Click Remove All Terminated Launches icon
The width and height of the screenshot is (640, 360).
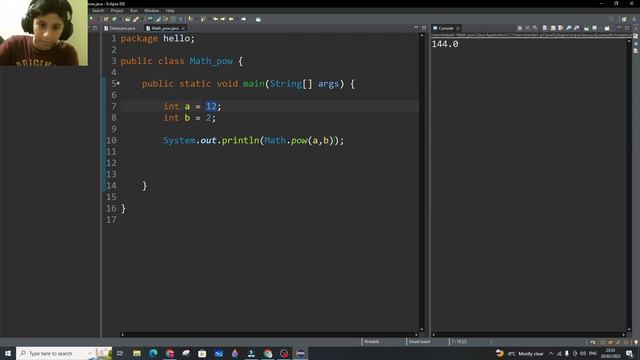(535, 28)
